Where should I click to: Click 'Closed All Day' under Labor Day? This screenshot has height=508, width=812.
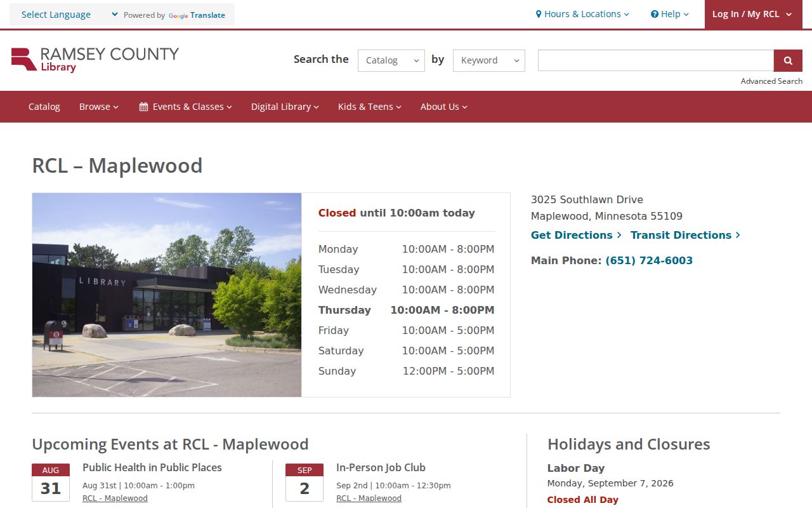pos(583,500)
